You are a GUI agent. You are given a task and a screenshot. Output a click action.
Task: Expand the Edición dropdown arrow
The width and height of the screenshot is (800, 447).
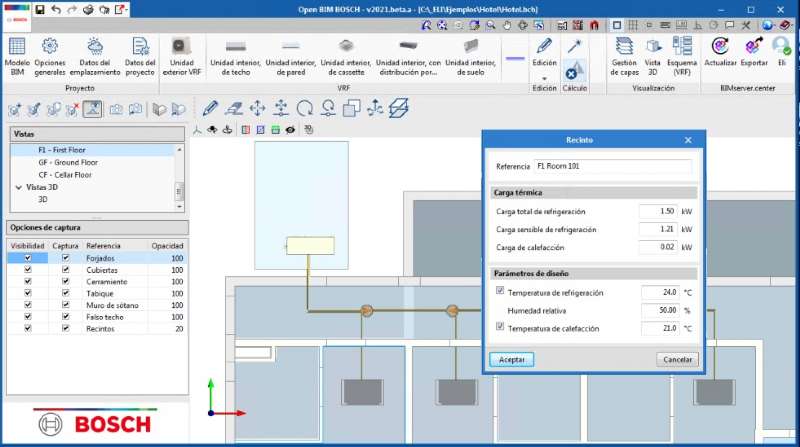(544, 79)
